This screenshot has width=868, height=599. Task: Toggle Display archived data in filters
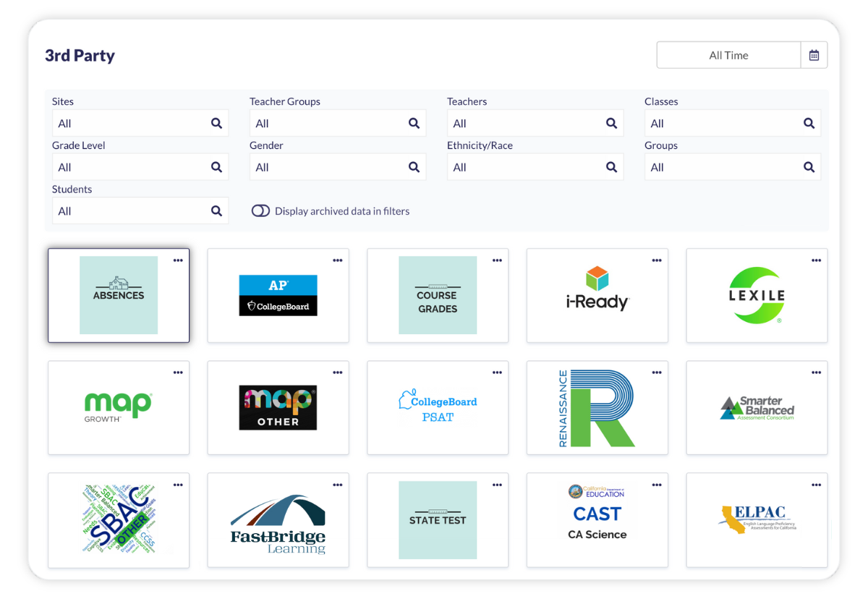point(260,211)
